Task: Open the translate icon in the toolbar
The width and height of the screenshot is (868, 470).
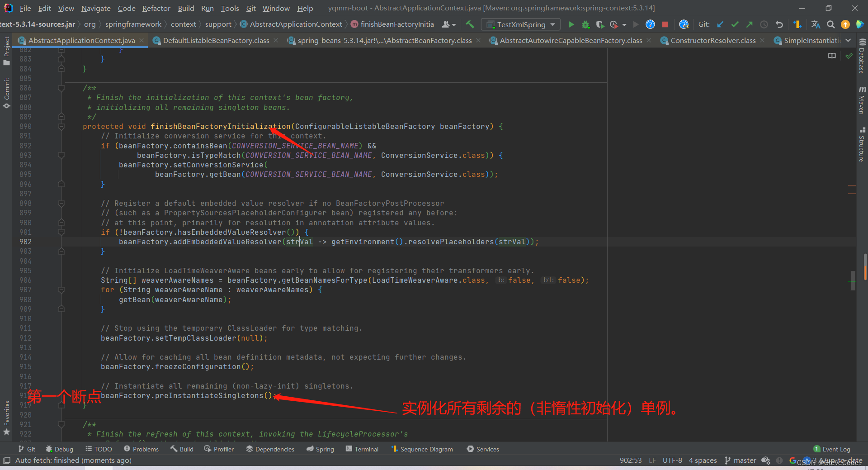Action: (x=816, y=24)
